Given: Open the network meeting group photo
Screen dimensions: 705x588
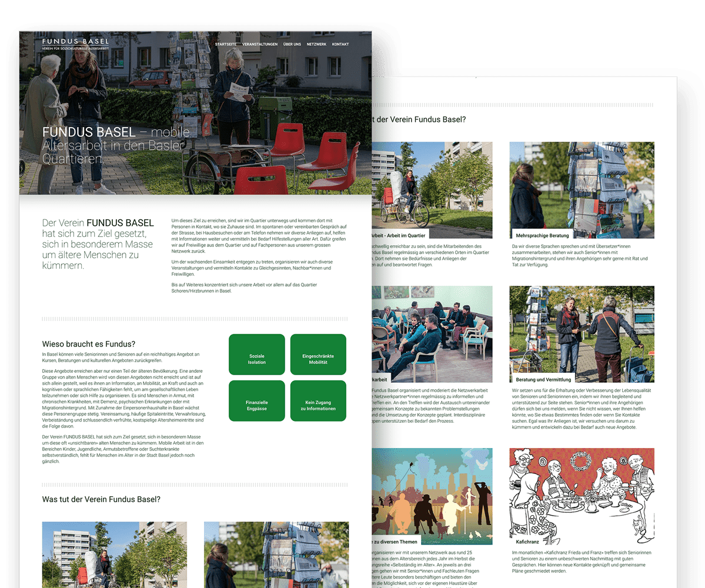Looking at the screenshot, I should pyautogui.click(x=432, y=334).
